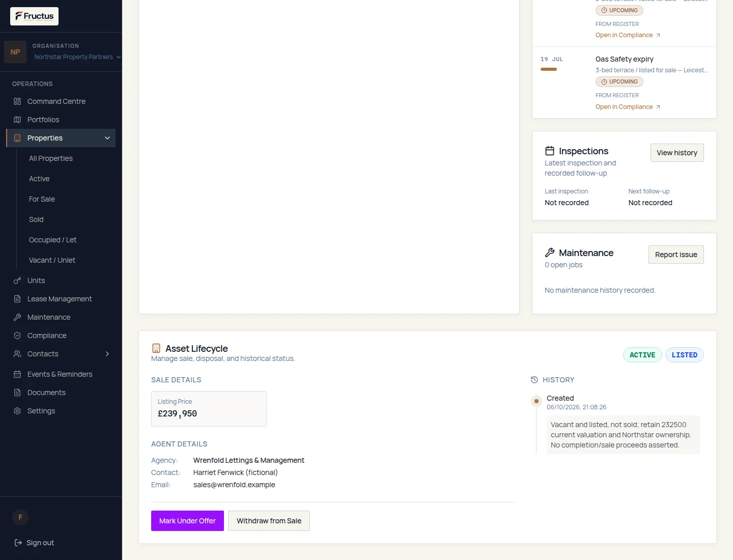
Task: Click the Settings gear icon
Action: point(17,411)
